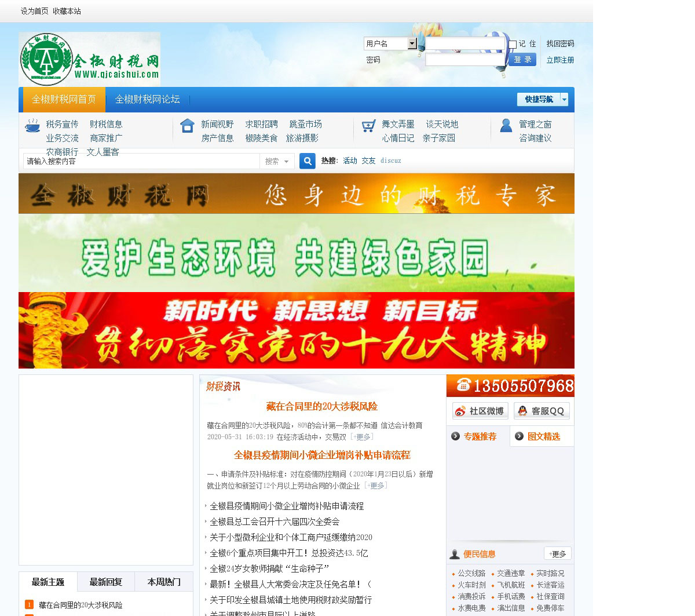Click the 全椒财税网 site logo
Image resolution: width=695 pixels, height=616 pixels.
[x=89, y=59]
